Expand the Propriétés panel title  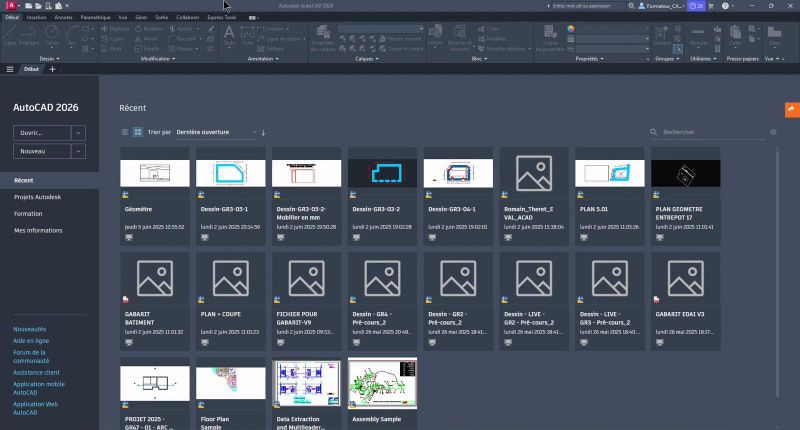[589, 59]
